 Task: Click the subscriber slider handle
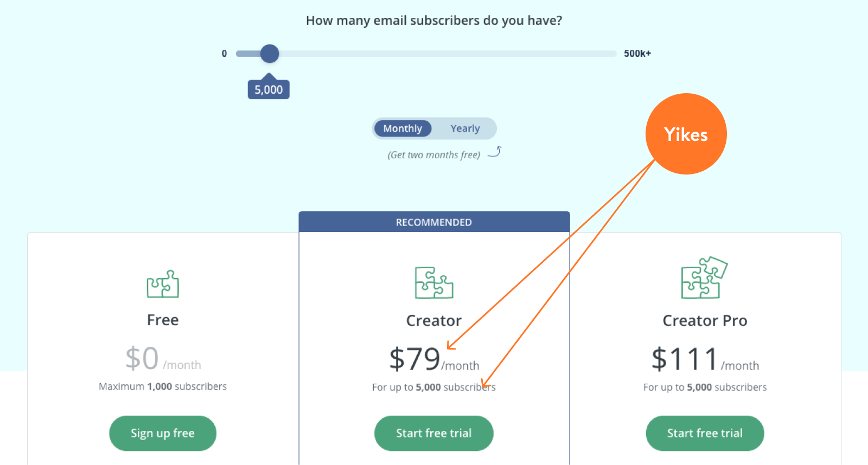tap(270, 54)
